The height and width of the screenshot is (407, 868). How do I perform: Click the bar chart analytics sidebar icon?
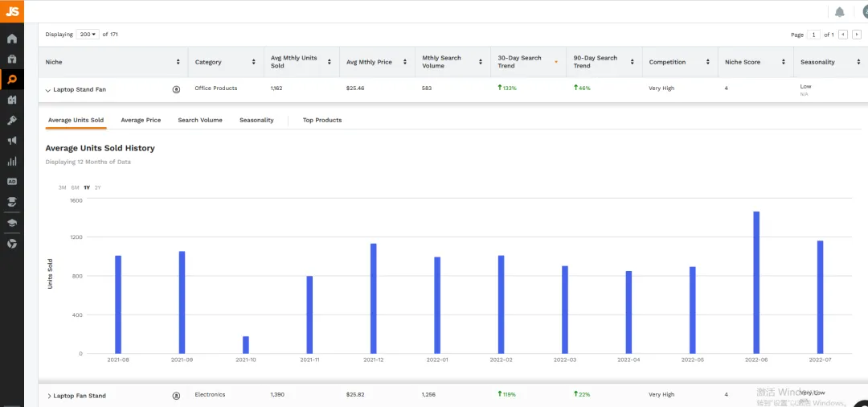click(x=11, y=161)
